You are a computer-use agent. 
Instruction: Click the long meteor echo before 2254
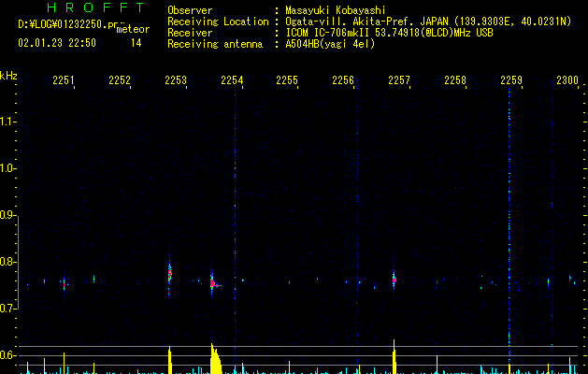pos(214,283)
